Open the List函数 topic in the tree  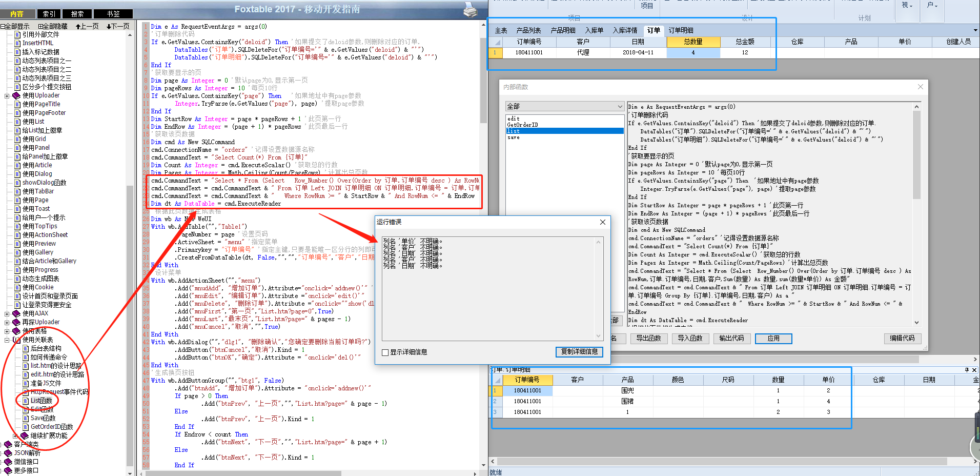pyautogui.click(x=41, y=401)
